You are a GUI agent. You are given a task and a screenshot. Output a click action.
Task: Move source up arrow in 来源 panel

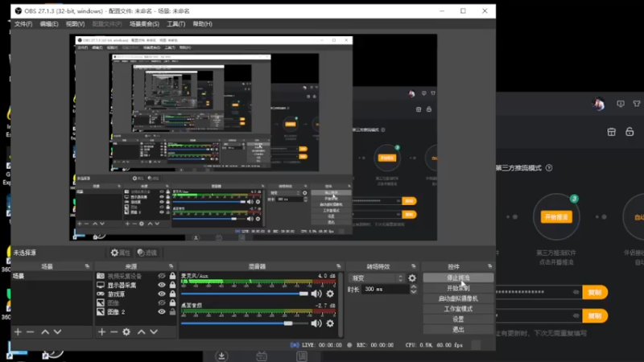click(x=142, y=331)
